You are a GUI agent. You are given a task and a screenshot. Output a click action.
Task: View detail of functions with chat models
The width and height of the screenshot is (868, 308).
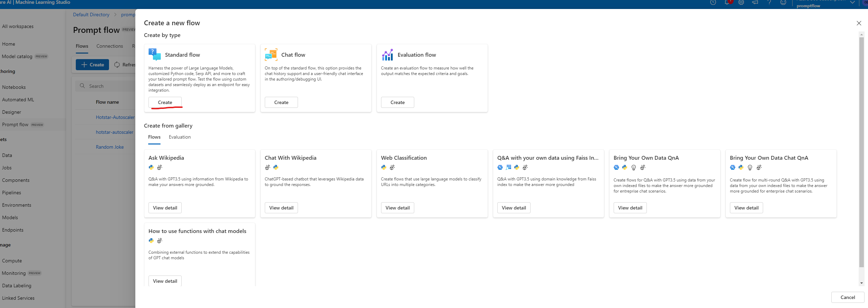165,281
